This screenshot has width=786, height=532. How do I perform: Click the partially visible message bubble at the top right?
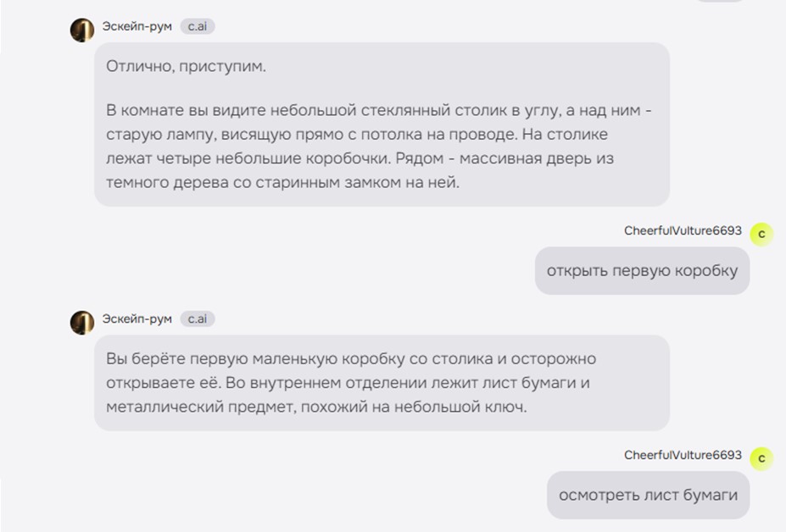point(719,1)
